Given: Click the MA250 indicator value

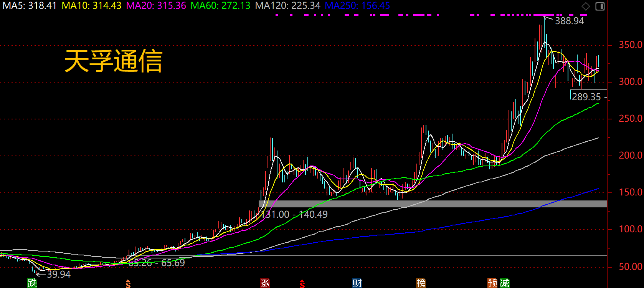Looking at the screenshot, I should 357,6.
